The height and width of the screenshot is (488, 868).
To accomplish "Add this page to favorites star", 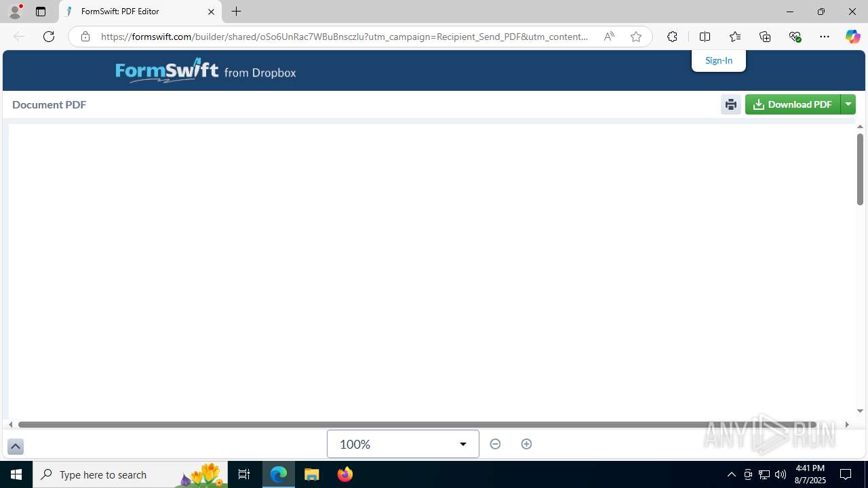I will [636, 37].
